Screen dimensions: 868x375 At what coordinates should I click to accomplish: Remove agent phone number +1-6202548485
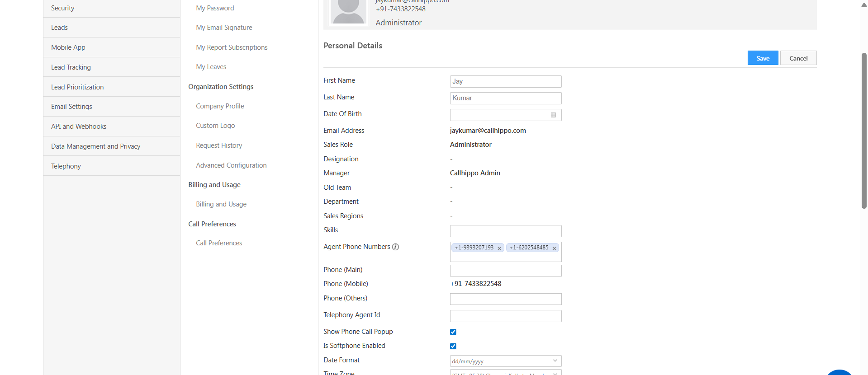tap(554, 248)
